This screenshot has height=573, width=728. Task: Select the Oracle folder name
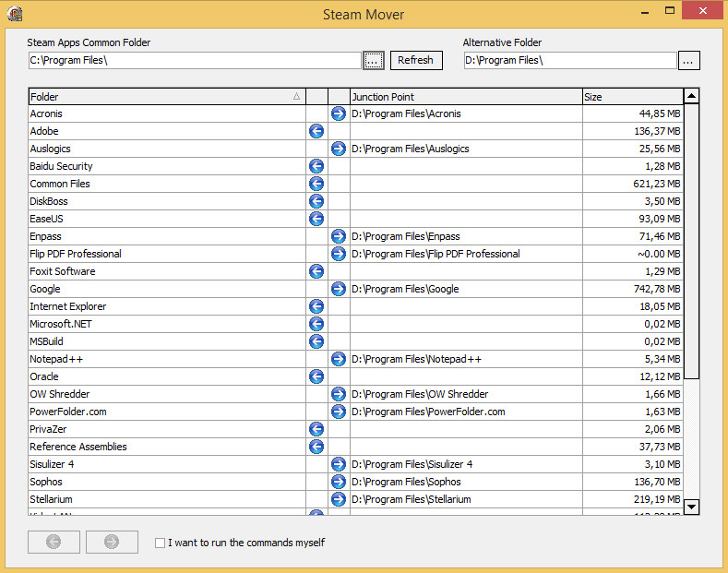pyautogui.click(x=44, y=376)
